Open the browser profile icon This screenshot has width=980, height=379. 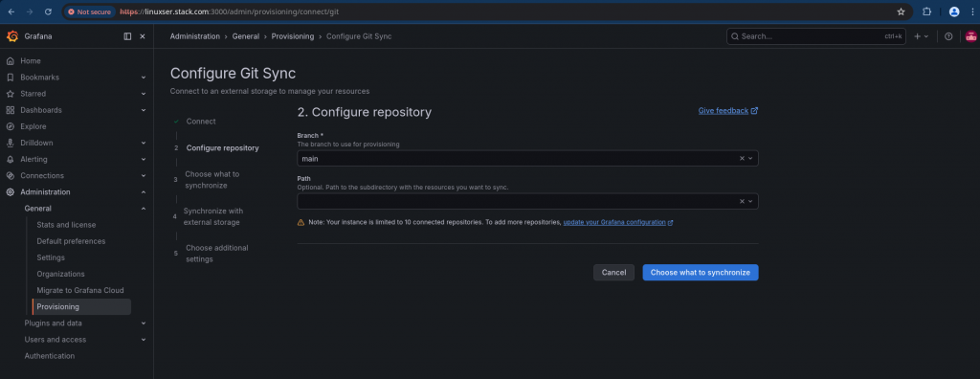[x=954, y=11]
